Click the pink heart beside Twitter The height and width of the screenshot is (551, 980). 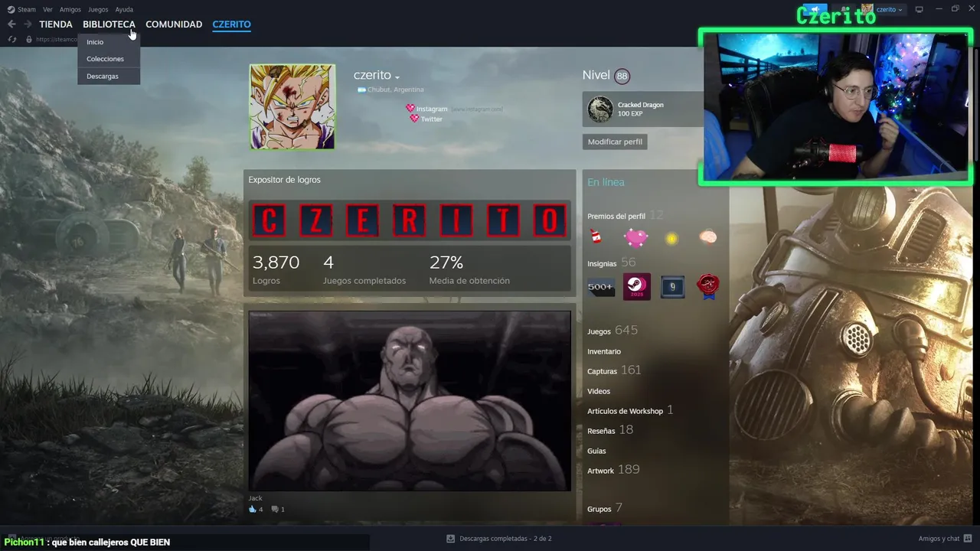(x=414, y=119)
